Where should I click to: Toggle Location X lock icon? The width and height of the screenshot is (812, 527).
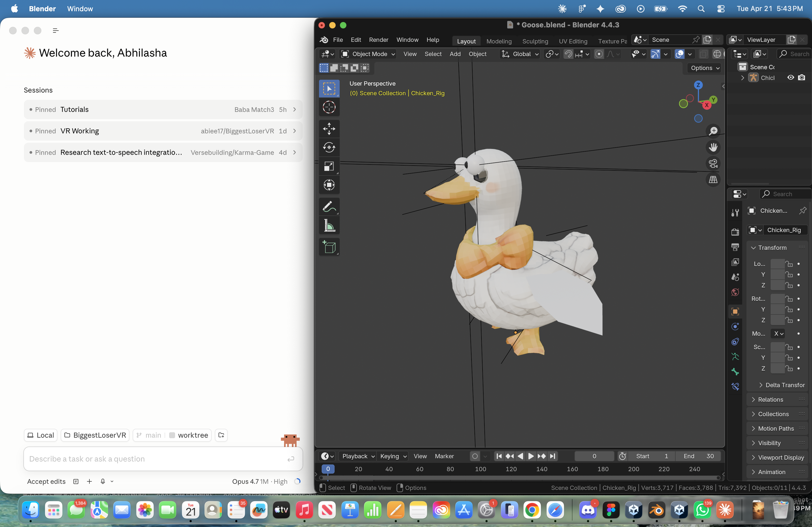(x=789, y=264)
